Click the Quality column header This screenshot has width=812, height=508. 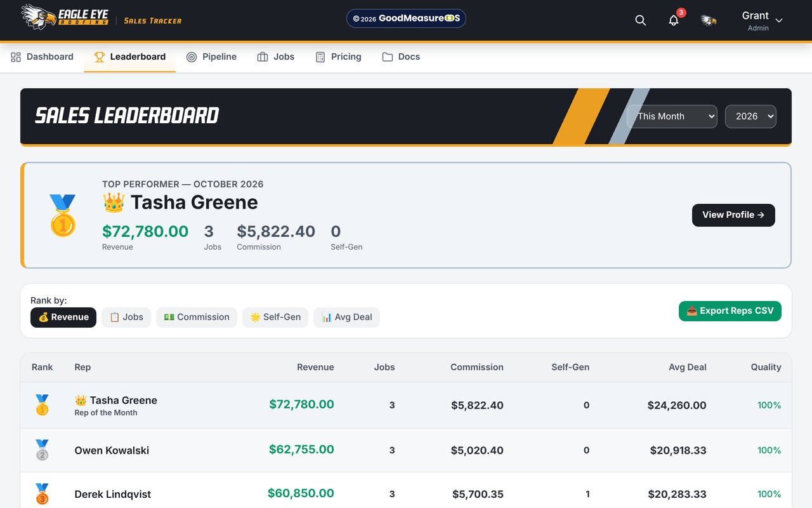(766, 367)
